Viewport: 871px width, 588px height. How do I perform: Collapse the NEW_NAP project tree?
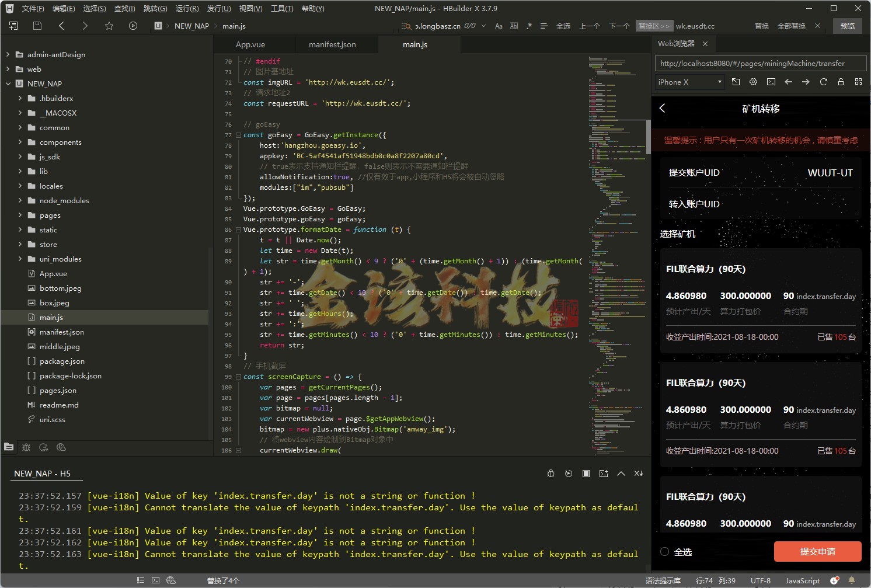(8, 84)
